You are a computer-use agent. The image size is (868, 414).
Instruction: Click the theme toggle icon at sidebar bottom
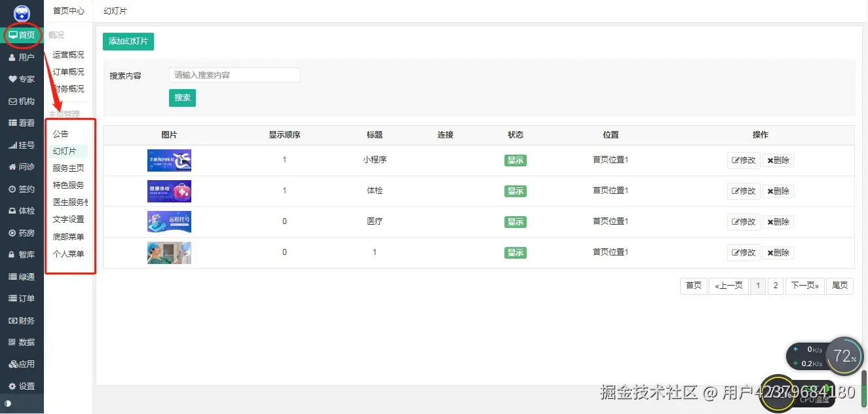[x=8, y=404]
